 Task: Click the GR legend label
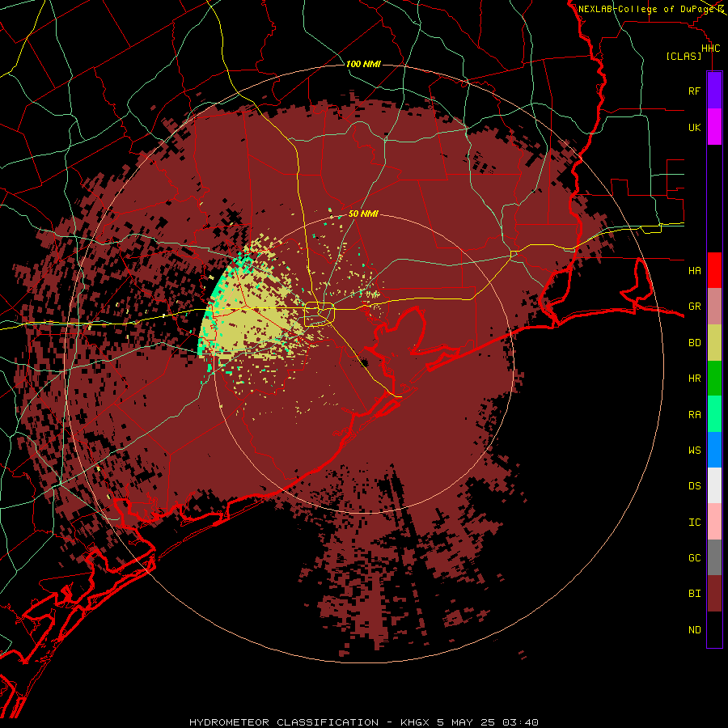tap(694, 307)
